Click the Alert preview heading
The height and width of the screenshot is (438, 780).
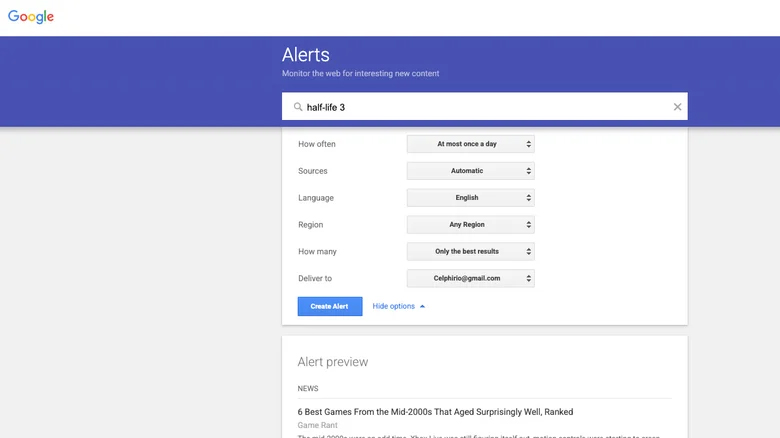click(333, 362)
